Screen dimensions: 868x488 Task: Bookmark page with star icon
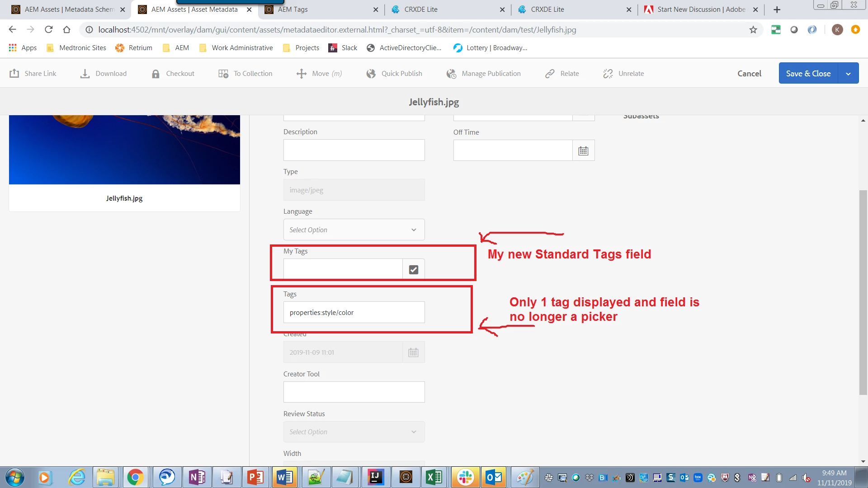[x=753, y=30]
